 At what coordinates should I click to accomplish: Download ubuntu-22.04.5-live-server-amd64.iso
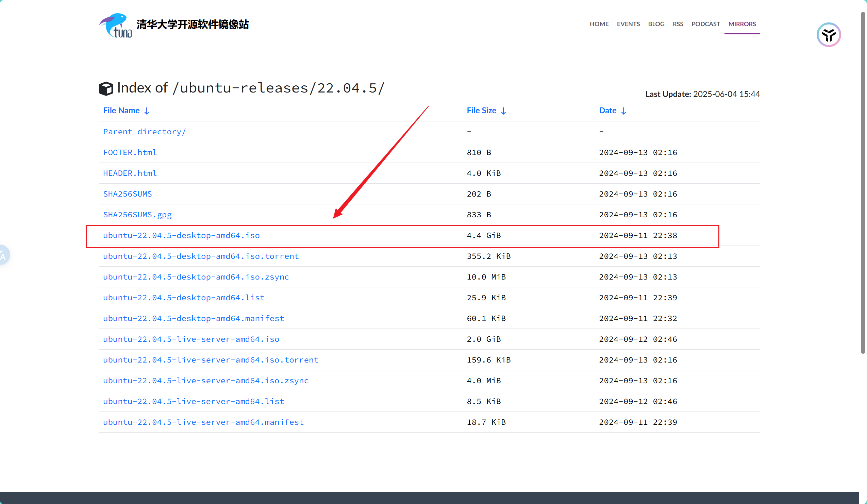191,339
